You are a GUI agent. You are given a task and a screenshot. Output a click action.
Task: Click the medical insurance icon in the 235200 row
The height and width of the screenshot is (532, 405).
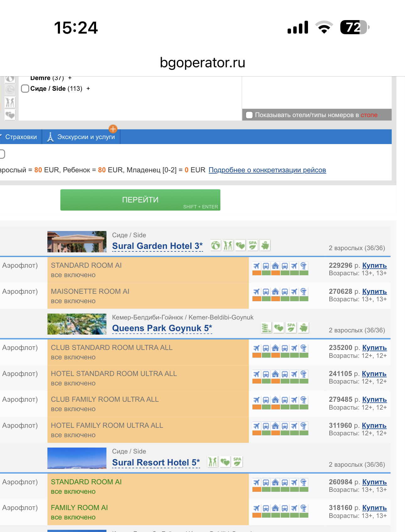(304, 348)
